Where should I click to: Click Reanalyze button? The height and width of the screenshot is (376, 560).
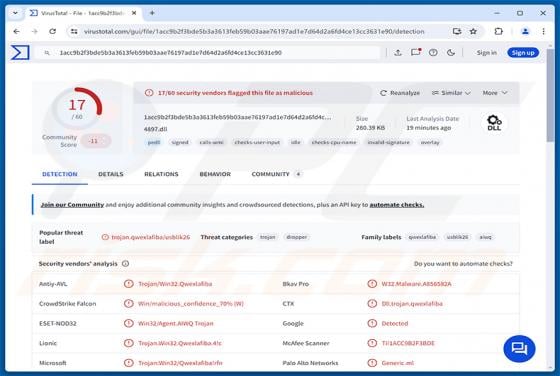400,93
